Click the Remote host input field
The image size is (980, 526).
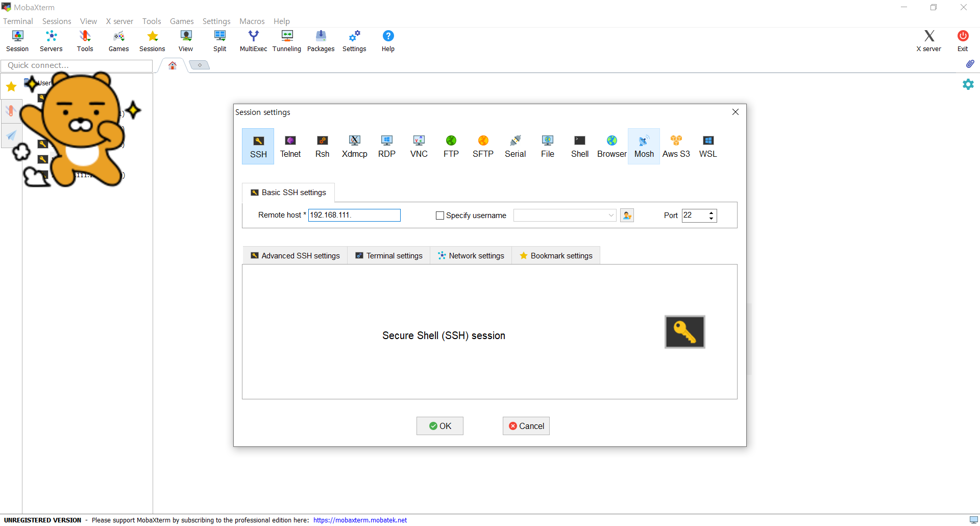(x=354, y=215)
